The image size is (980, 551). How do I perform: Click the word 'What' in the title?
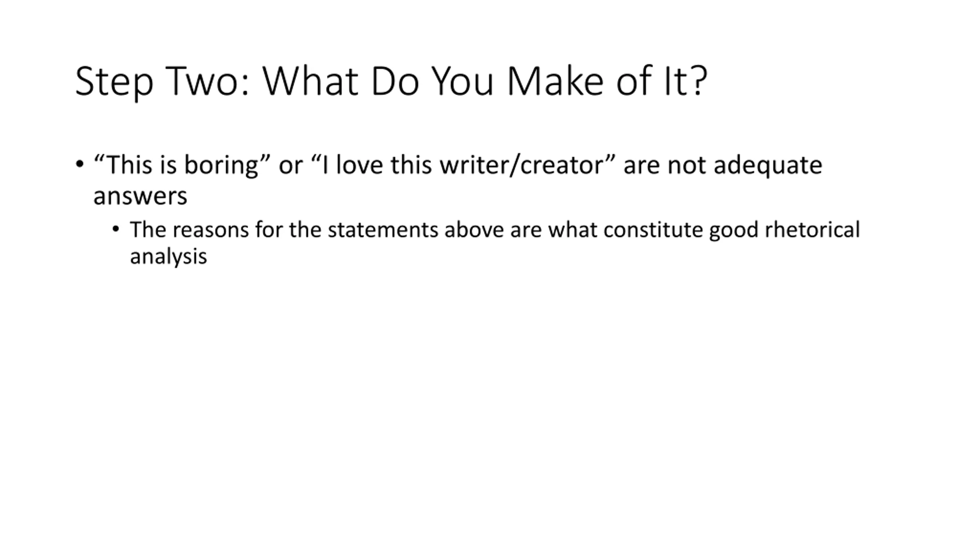(310, 81)
